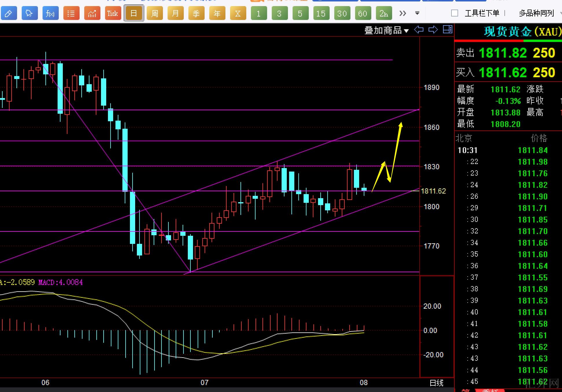Select the pencil drawing tool icon
Screen dimensions: 562x392
[x=9, y=13]
